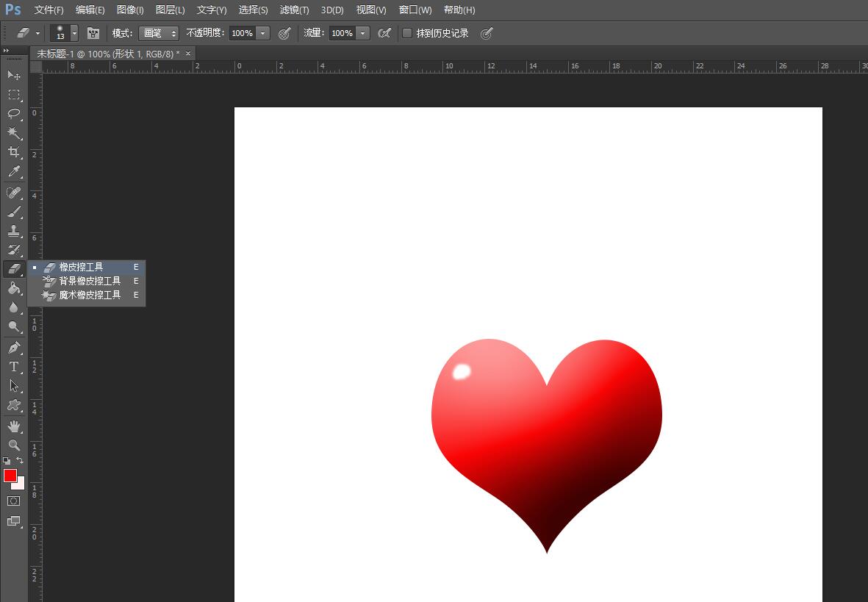Enable the 抹到历史记录 checkbox
This screenshot has width=868, height=602.
coord(407,33)
